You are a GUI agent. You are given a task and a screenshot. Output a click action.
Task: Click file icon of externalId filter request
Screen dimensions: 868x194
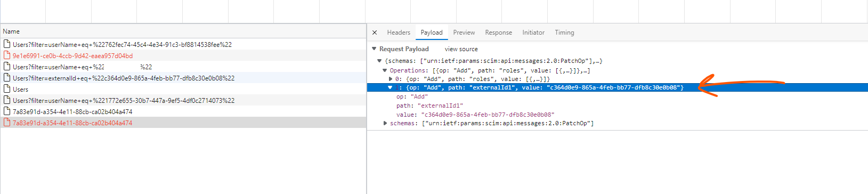[7, 77]
